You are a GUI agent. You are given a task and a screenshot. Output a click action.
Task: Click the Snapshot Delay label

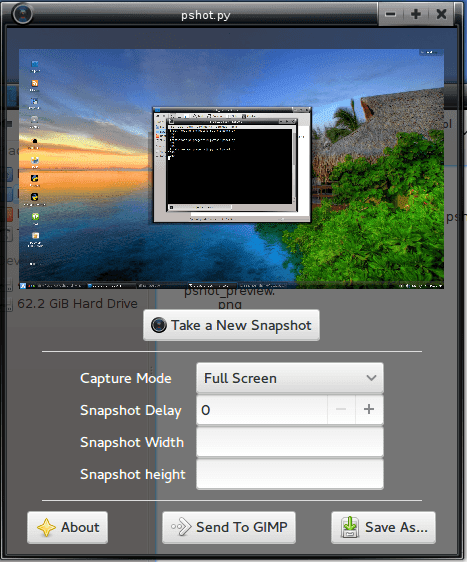(131, 410)
